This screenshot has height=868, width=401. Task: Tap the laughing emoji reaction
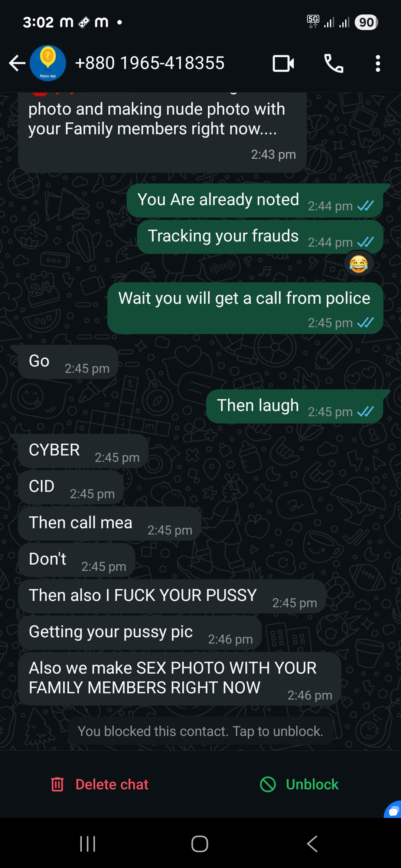(359, 264)
